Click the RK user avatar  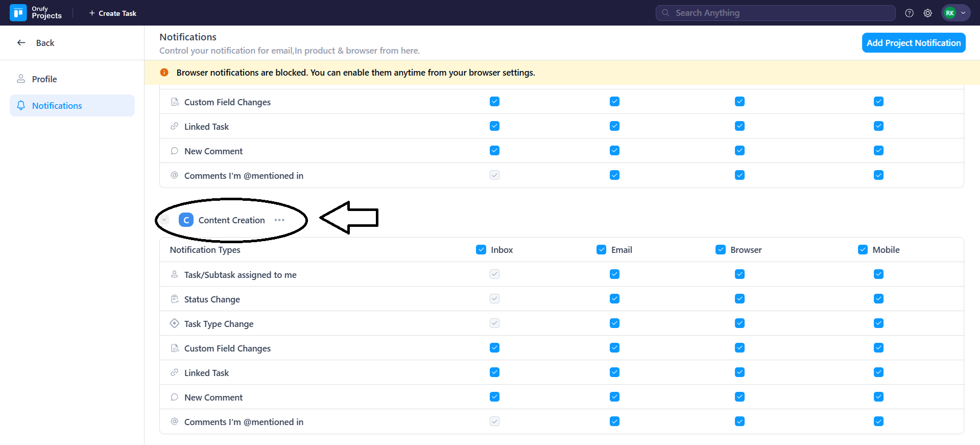pyautogui.click(x=949, y=13)
